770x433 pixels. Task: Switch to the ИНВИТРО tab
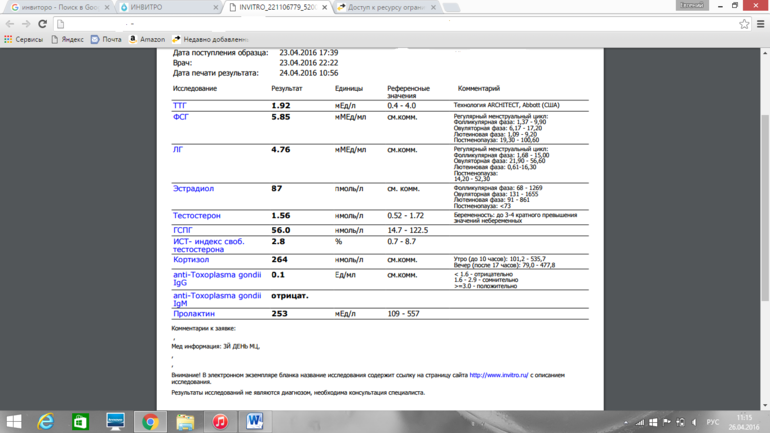coord(165,7)
